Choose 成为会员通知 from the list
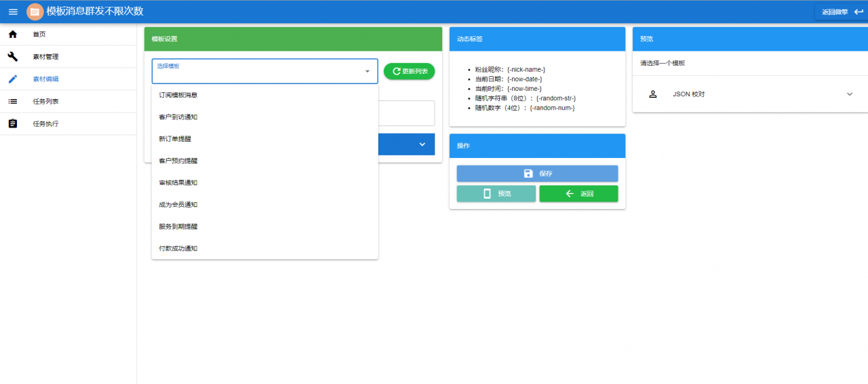 [x=264, y=204]
